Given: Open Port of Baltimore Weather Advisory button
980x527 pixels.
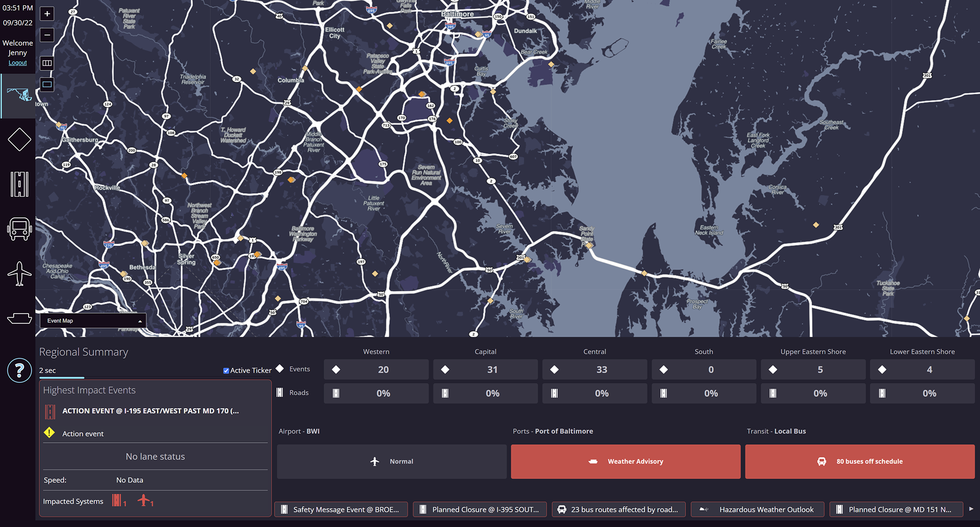Looking at the screenshot, I should [625, 461].
